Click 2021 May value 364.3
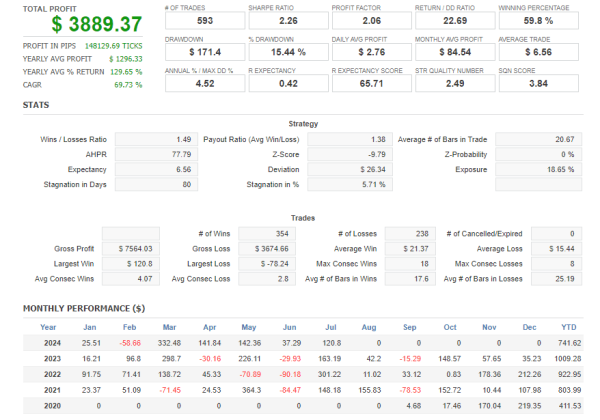 tap(251, 390)
